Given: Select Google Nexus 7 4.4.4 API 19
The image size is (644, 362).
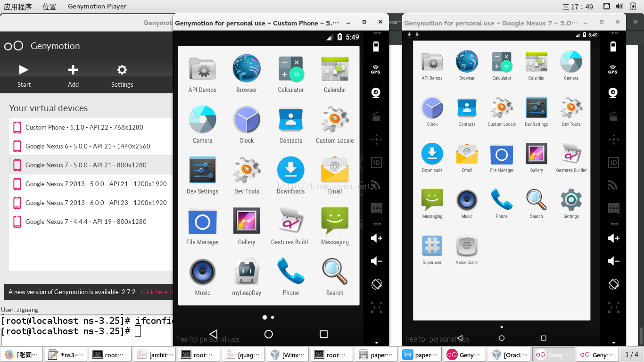Looking at the screenshot, I should (x=91, y=222).
